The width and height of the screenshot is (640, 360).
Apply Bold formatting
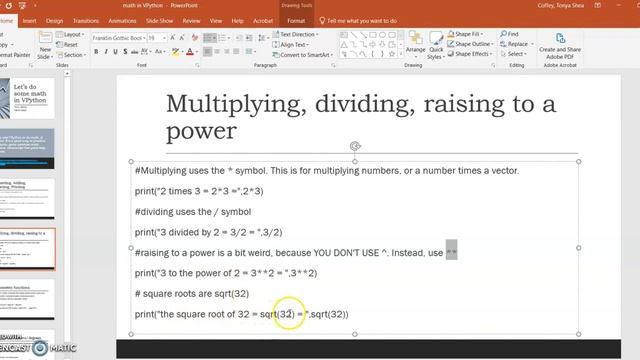96,52
